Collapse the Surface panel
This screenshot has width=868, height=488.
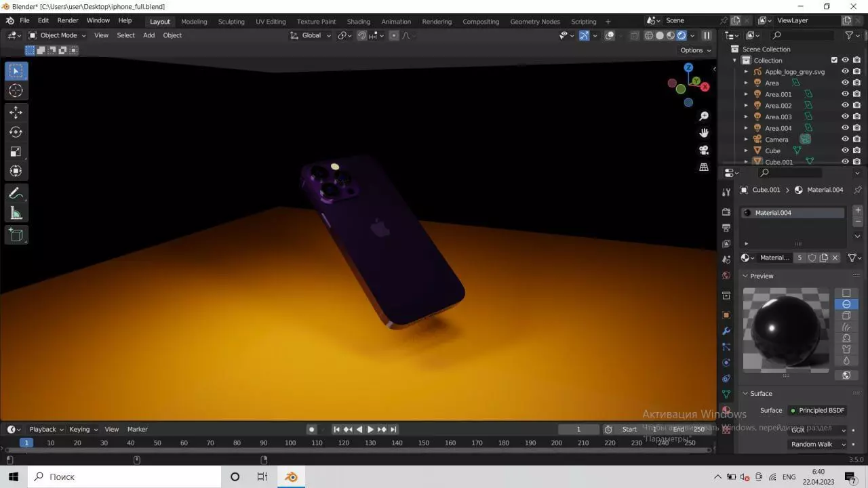click(745, 393)
